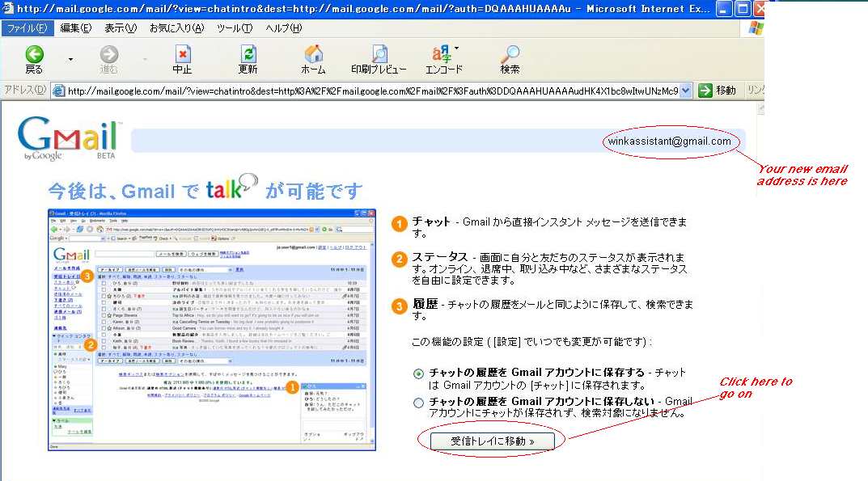This screenshot has height=481, width=868.
Task: Click winkassistant@gmail.com address text
Action: pyautogui.click(x=669, y=141)
